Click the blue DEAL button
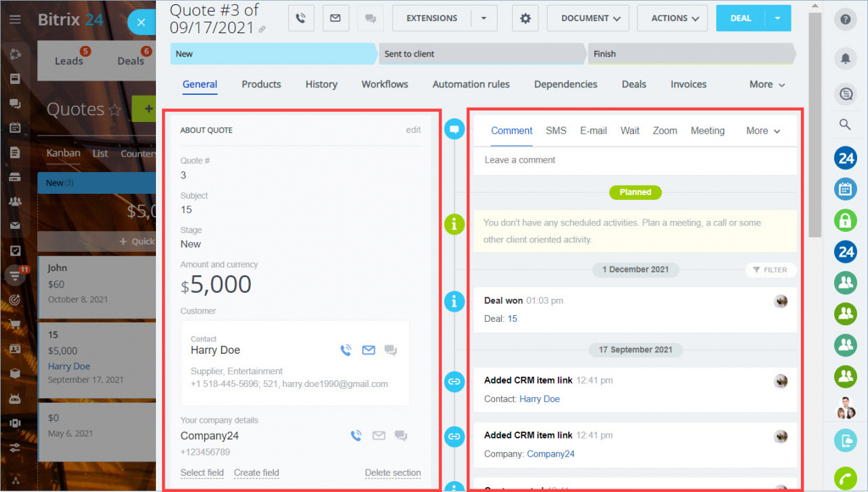Viewport: 868px width, 492px height. click(741, 18)
